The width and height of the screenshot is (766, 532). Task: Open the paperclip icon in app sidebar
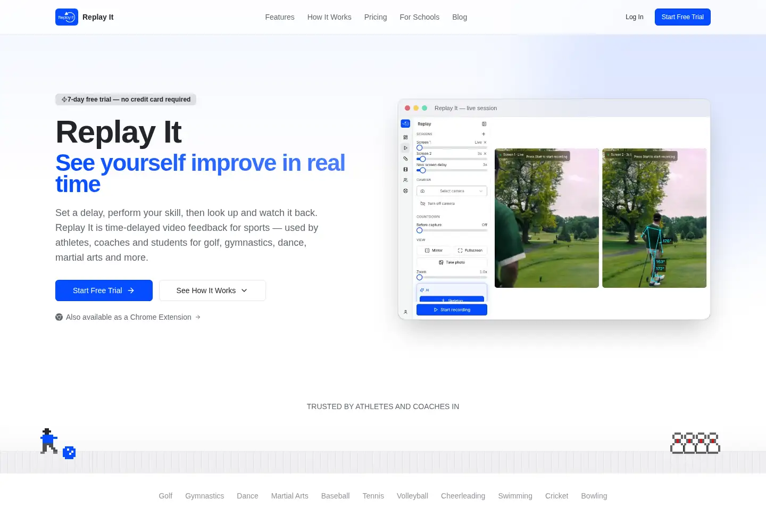[405, 159]
